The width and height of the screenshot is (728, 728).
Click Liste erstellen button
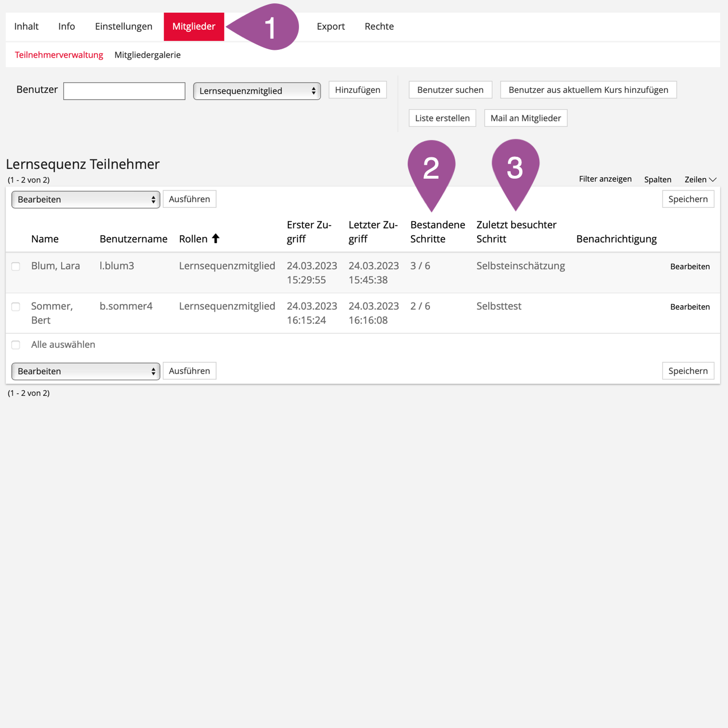(442, 118)
